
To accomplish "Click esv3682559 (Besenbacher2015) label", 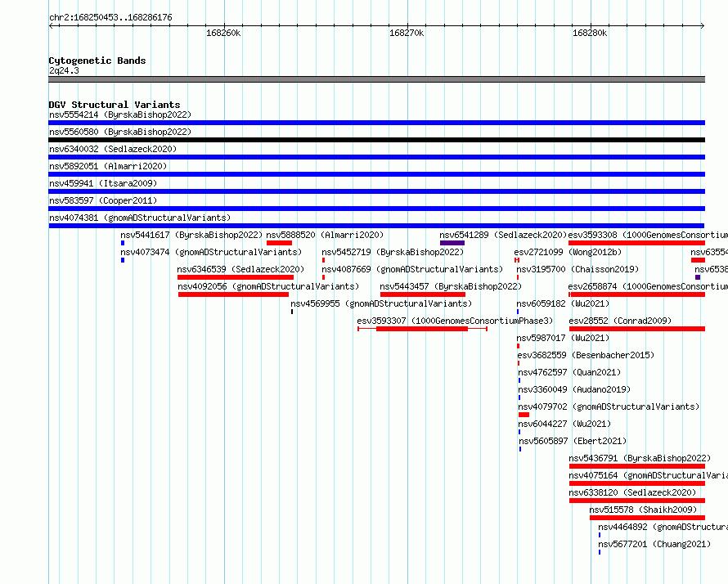I will click(586, 355).
